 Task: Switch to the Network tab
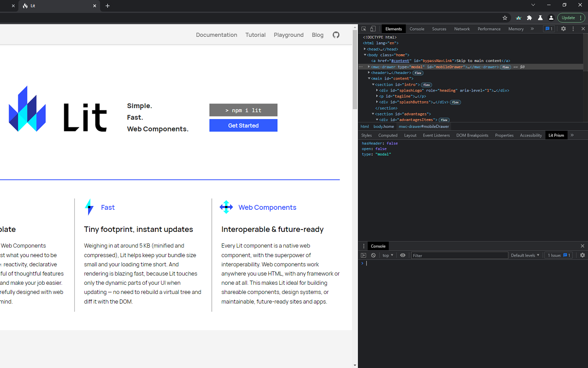(462, 29)
